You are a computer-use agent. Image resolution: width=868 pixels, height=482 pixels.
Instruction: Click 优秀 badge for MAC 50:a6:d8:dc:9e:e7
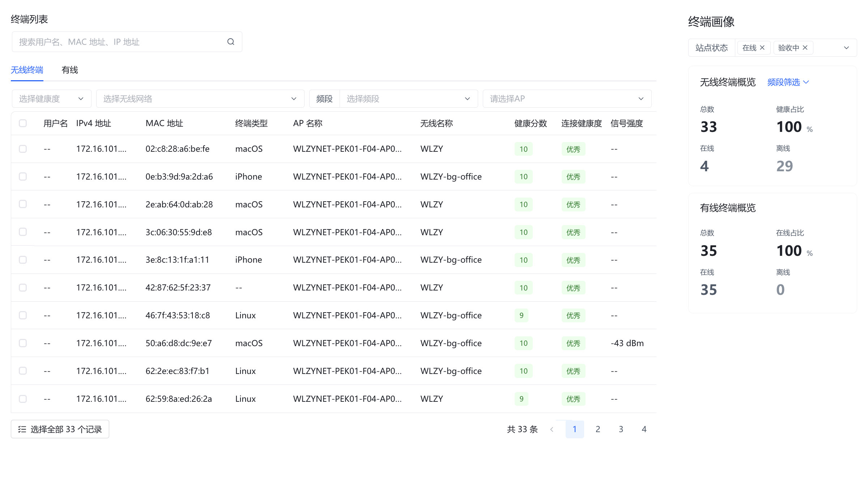click(x=573, y=343)
